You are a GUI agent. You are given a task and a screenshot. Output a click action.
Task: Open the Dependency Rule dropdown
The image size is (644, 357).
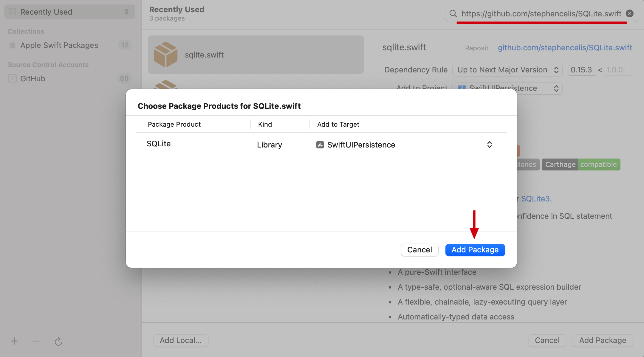coord(507,70)
